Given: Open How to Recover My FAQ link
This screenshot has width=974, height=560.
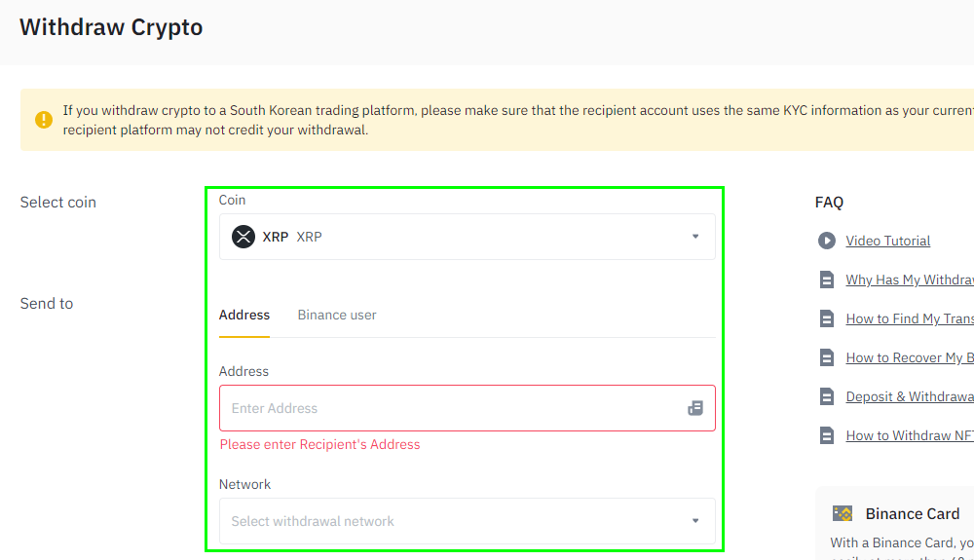Looking at the screenshot, I should coord(910,357).
